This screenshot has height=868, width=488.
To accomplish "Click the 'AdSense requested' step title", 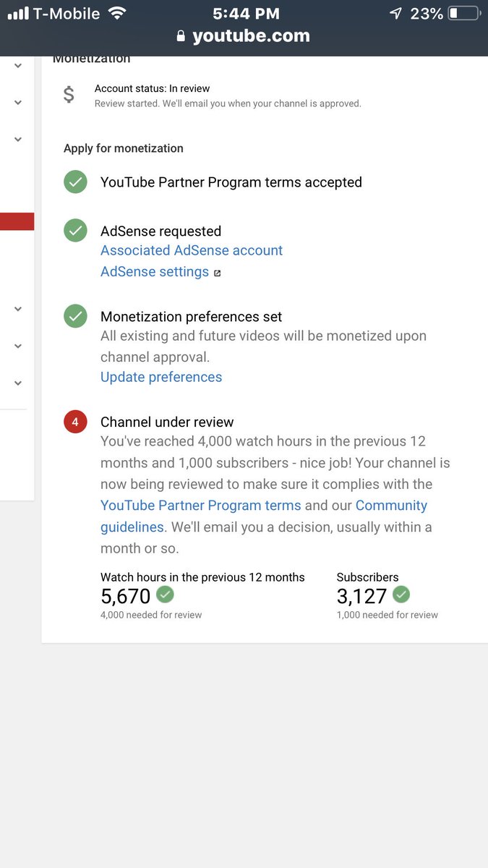I will [x=160, y=231].
